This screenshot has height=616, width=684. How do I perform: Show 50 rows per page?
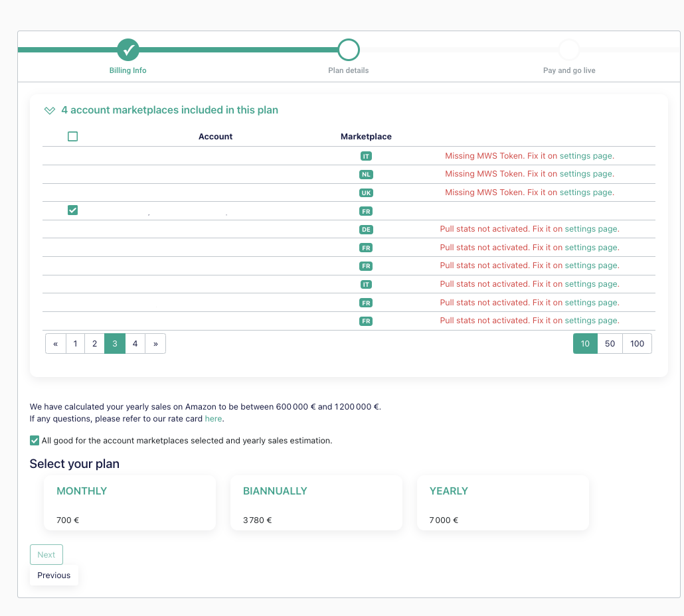tap(610, 344)
